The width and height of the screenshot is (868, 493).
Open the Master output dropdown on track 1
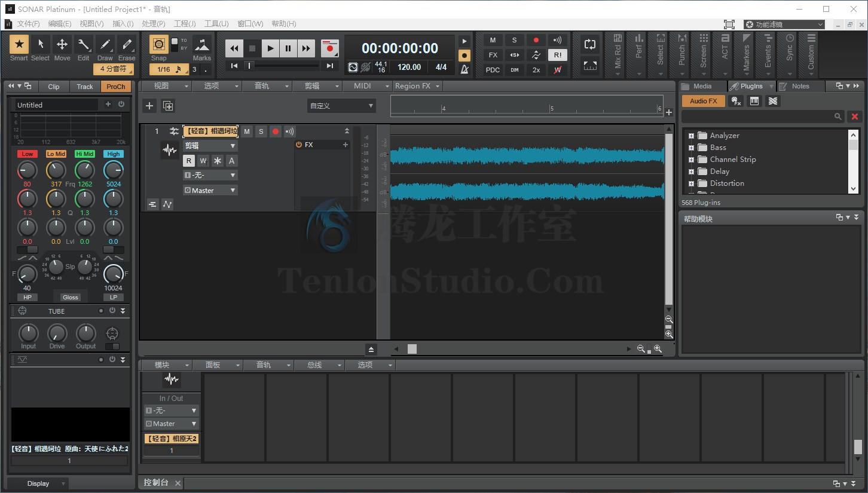[x=210, y=190]
